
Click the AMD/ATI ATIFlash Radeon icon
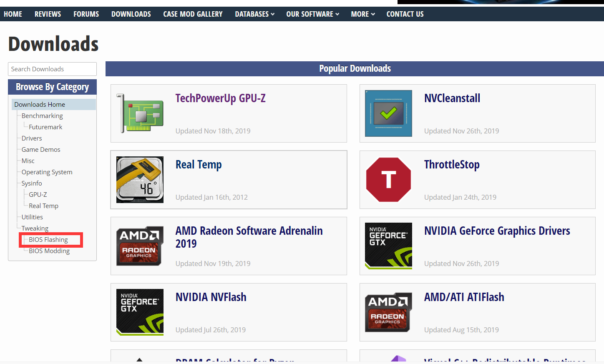[x=388, y=312]
